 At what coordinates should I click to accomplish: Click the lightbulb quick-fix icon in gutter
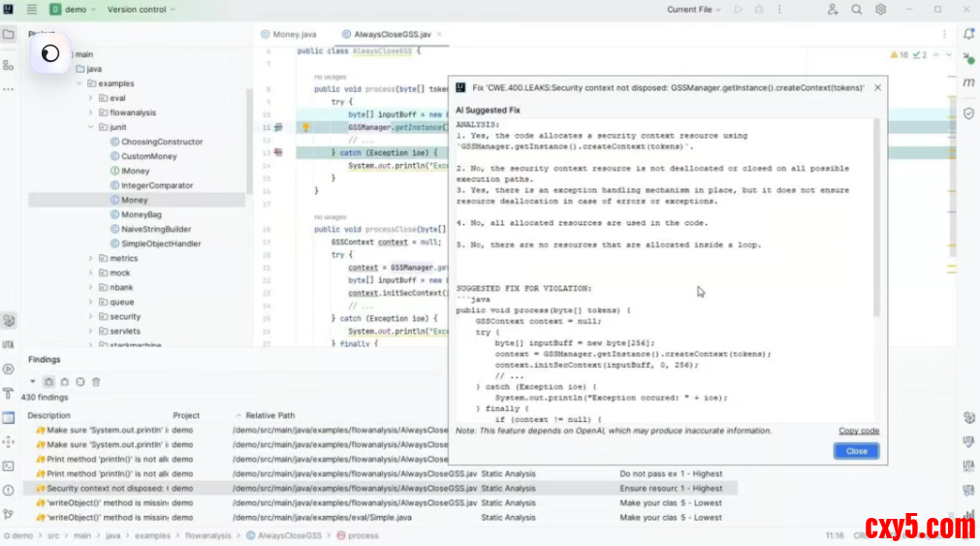click(x=305, y=127)
